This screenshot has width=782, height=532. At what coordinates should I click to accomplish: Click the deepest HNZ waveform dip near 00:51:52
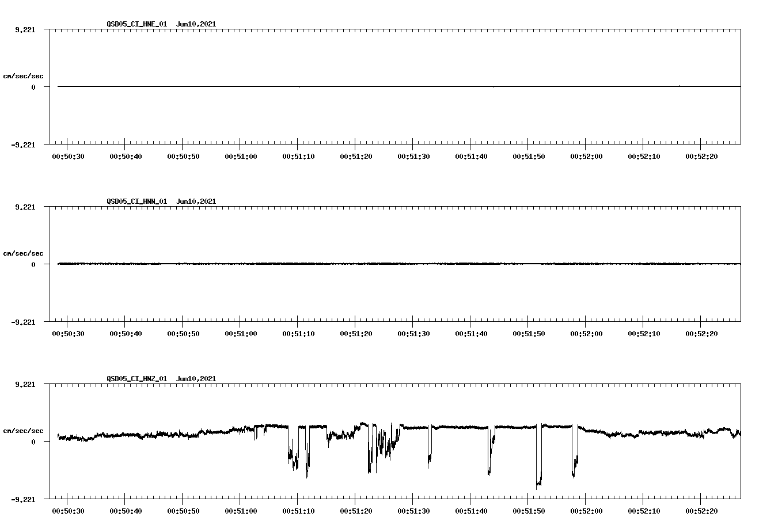coord(539,456)
